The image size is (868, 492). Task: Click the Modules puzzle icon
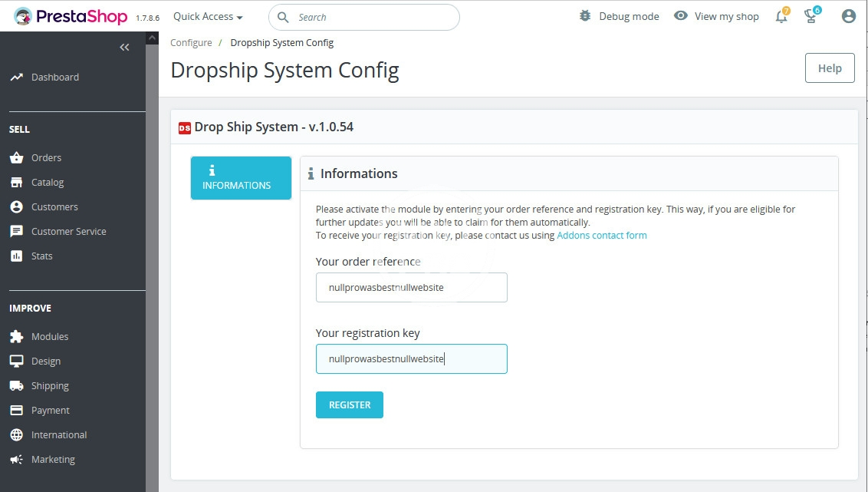pos(16,336)
